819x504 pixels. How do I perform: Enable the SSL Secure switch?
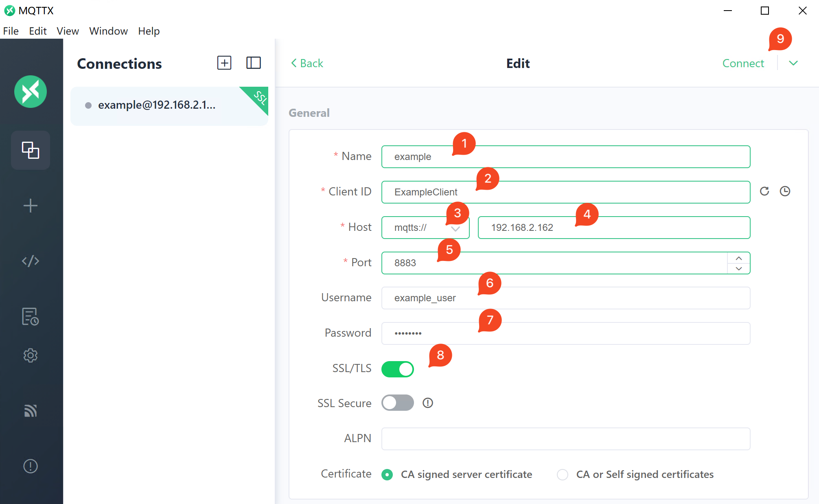pos(398,403)
